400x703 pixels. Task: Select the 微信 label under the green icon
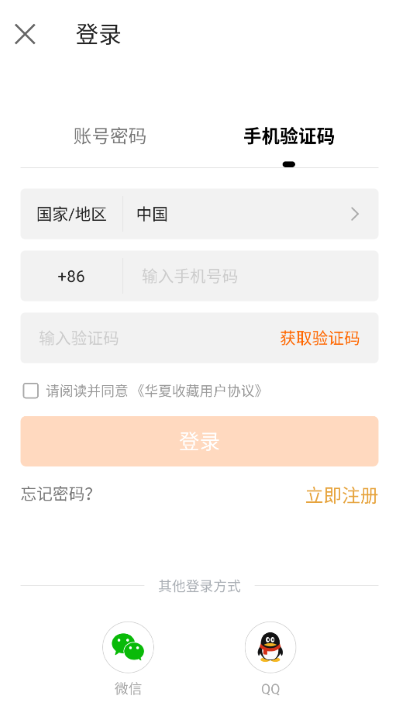click(128, 689)
